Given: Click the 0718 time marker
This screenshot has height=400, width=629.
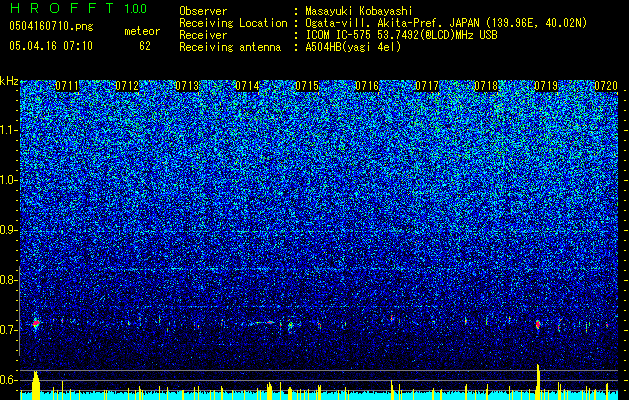Looking at the screenshot, I should pos(486,86).
